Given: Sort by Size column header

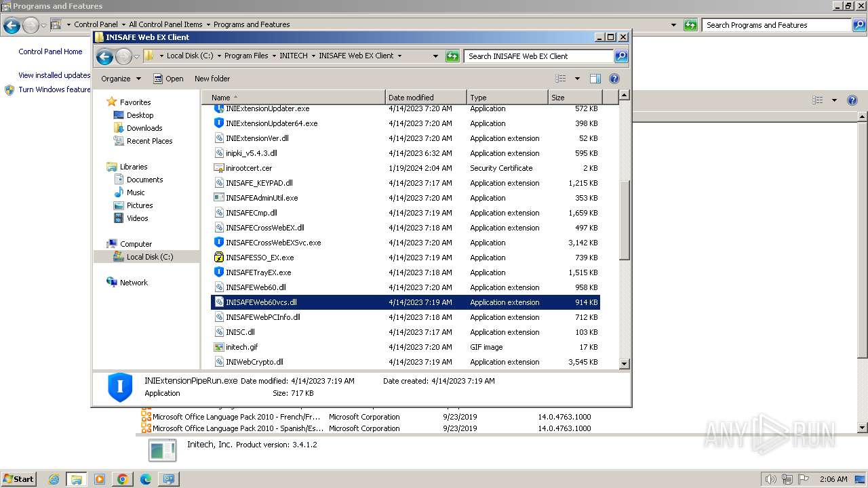Looking at the screenshot, I should [575, 98].
